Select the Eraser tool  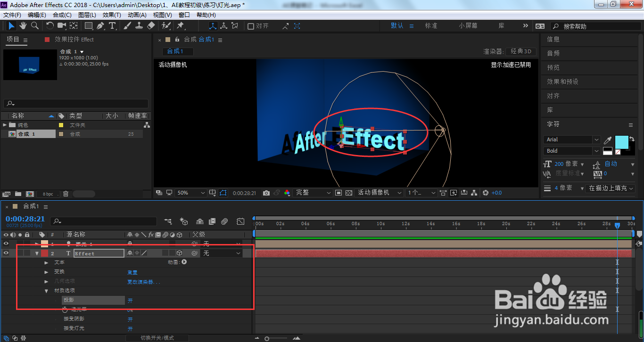tap(151, 25)
